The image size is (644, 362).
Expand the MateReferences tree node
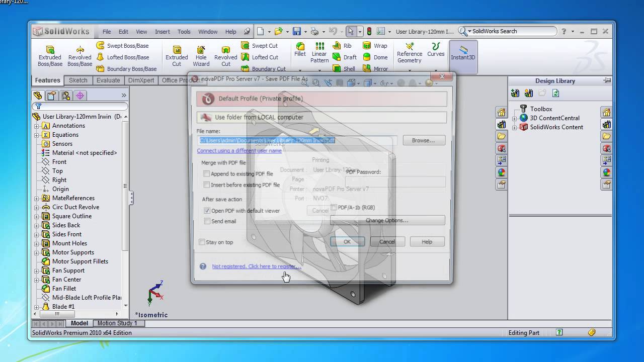tap(36, 198)
